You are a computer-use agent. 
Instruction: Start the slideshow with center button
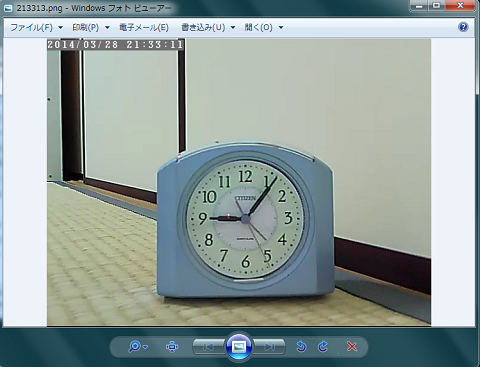pos(239,347)
